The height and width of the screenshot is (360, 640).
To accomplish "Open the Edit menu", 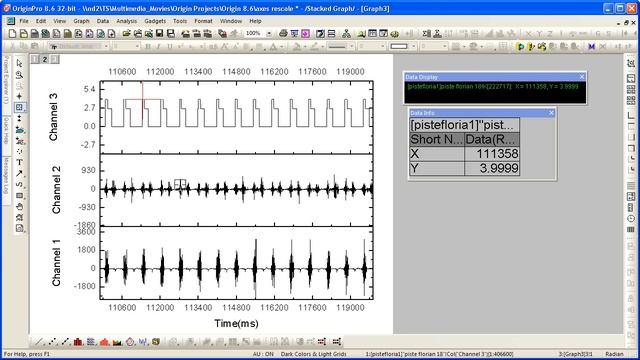I will coord(41,21).
